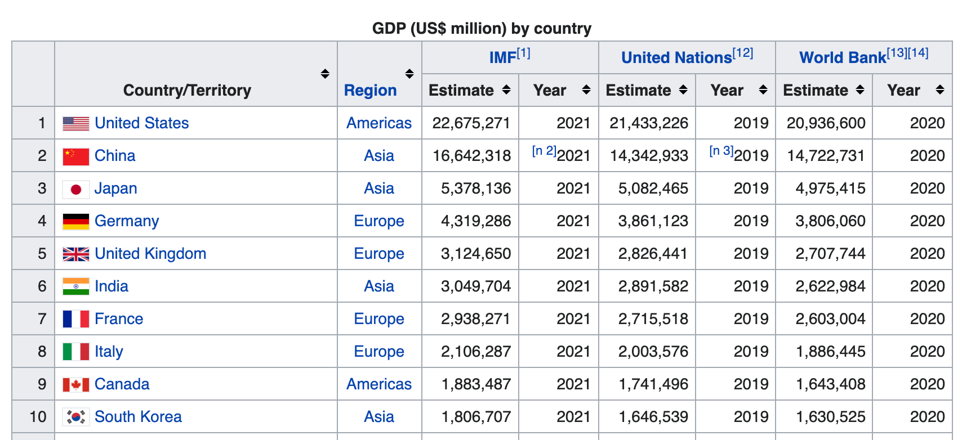Viewport: 980px width, 440px height.
Task: Sort by World Bank Year arrows
Action: click(x=940, y=89)
